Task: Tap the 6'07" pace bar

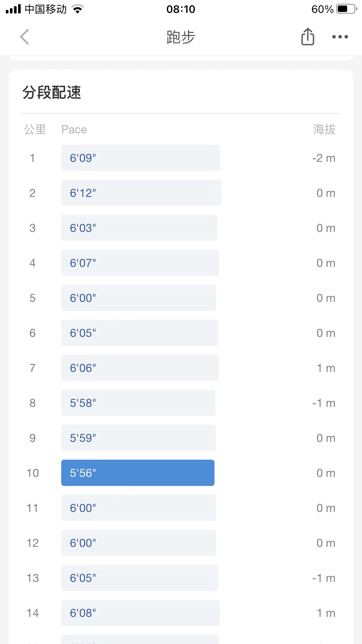Action: click(140, 263)
